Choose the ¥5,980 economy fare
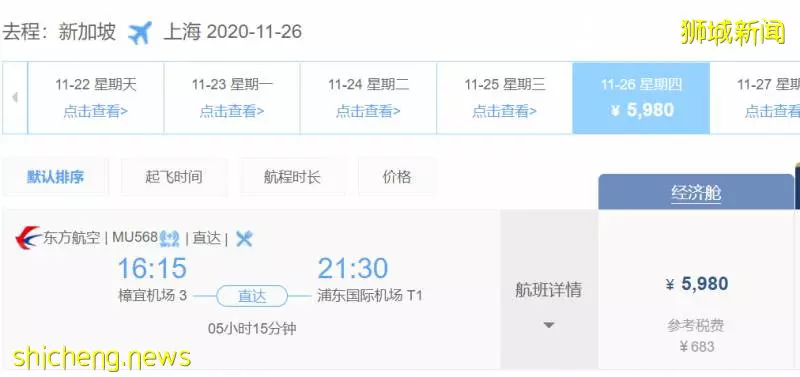 click(697, 284)
